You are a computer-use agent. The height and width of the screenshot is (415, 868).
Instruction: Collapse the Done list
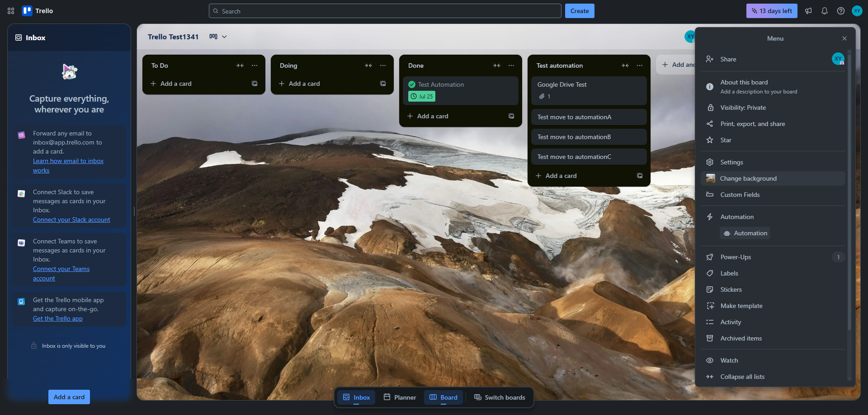(x=497, y=65)
